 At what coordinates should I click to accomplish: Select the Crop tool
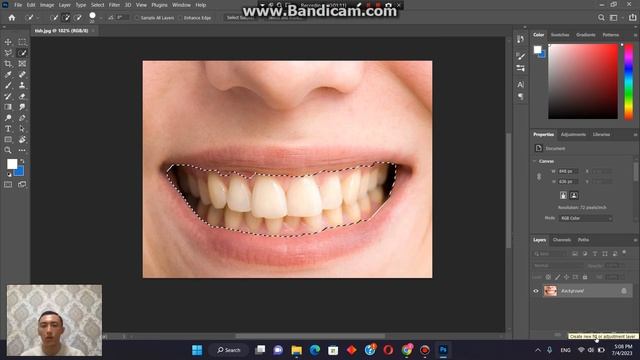click(x=8, y=64)
